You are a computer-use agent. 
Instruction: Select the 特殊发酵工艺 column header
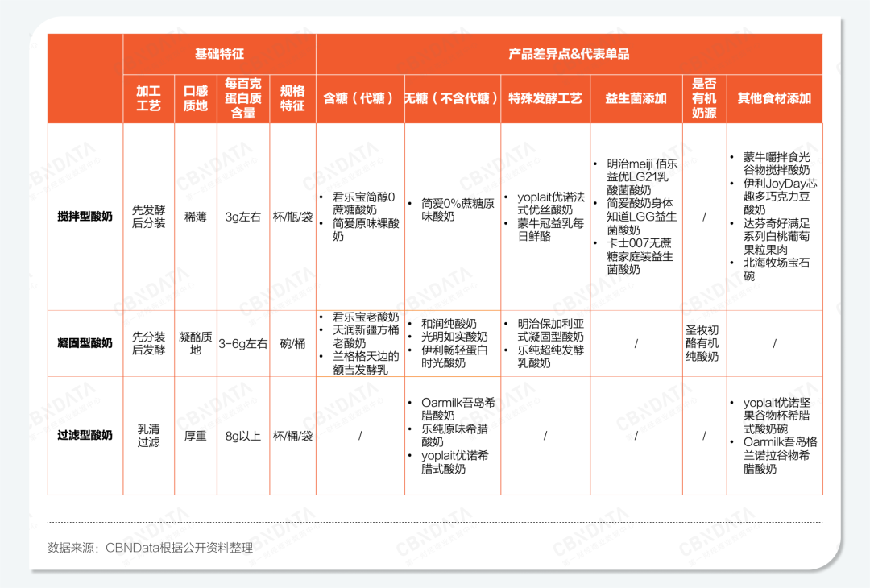pos(545,98)
